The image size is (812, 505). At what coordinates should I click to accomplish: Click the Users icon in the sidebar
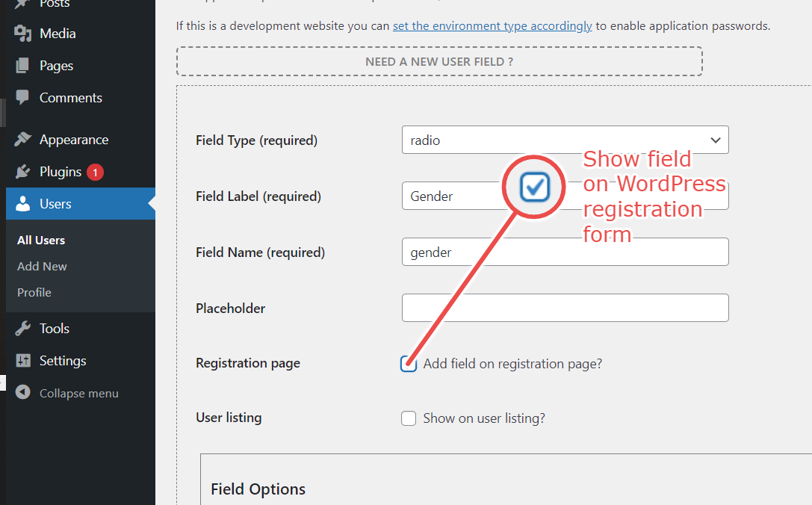pos(22,203)
